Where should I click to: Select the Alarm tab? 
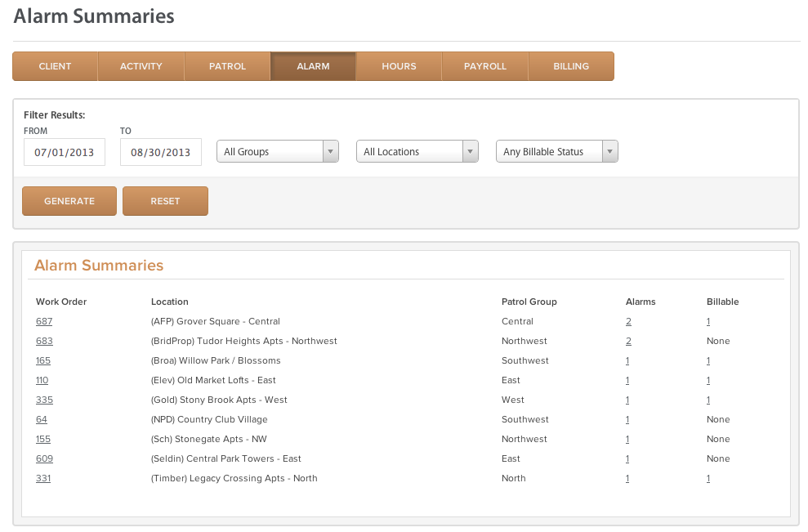313,66
